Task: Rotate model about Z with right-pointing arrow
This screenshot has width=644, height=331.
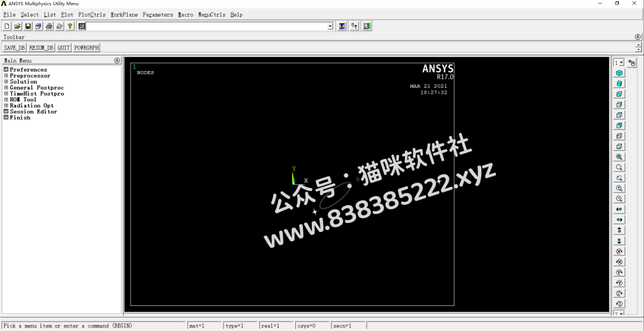Action: 620,293
